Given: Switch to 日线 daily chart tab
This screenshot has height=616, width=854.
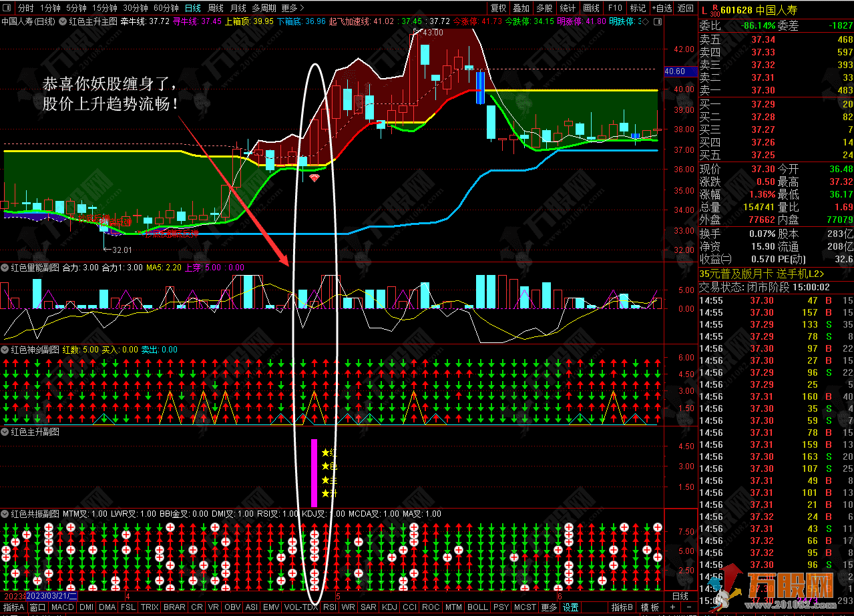Looking at the screenshot, I should tap(193, 8).
